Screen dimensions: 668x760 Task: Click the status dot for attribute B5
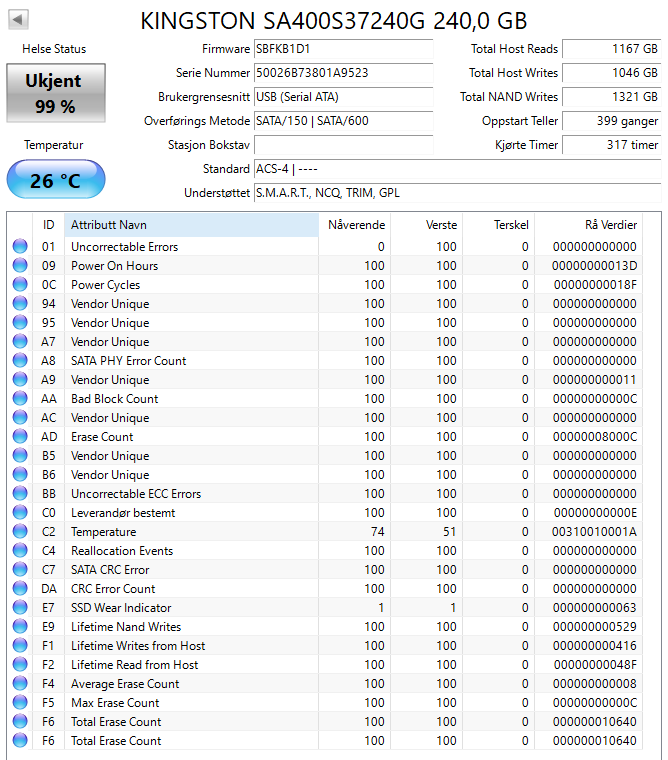[20, 455]
